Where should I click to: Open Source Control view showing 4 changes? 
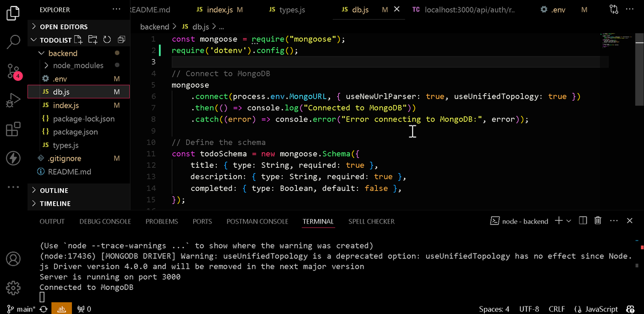pyautogui.click(x=13, y=71)
